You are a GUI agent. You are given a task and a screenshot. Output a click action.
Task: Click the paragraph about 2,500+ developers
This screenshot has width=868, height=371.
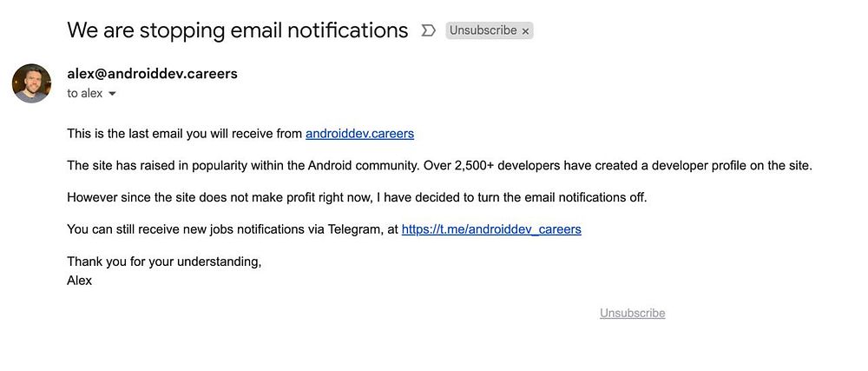point(438,165)
